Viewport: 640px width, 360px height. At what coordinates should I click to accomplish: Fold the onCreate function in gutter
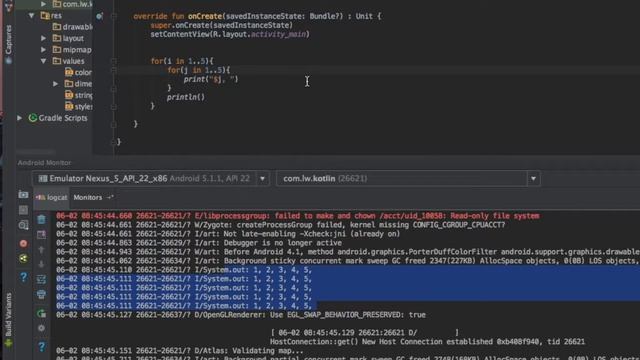pos(114,16)
